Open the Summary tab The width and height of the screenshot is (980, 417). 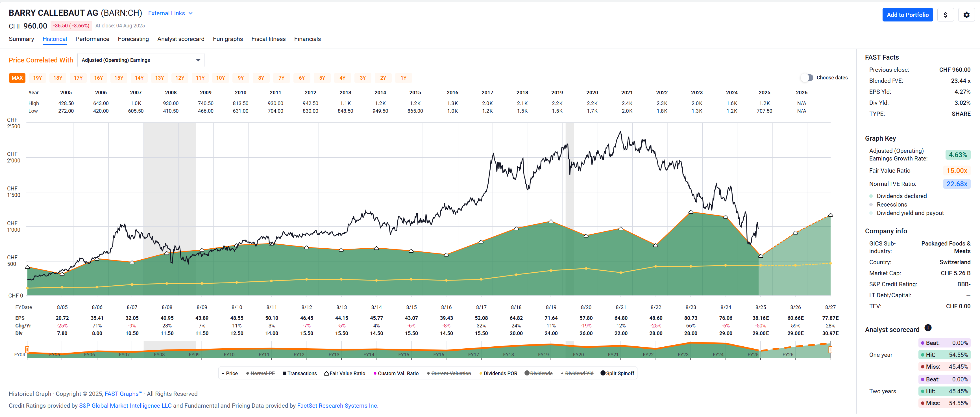[x=21, y=39]
